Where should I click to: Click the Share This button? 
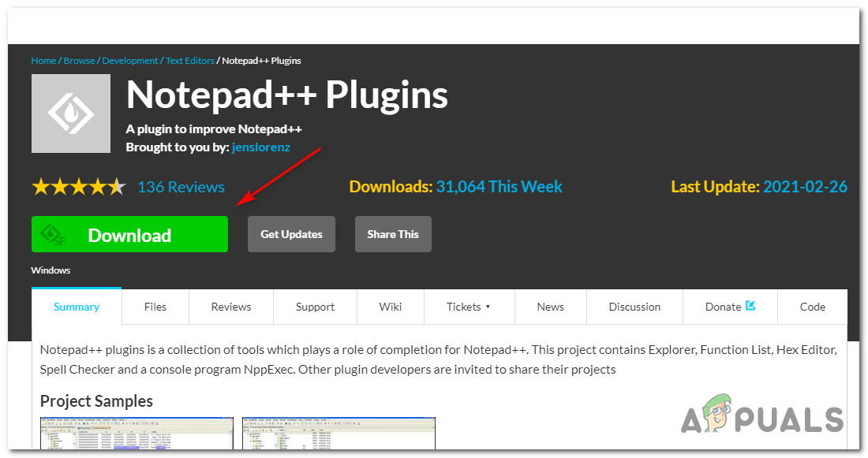click(x=393, y=234)
